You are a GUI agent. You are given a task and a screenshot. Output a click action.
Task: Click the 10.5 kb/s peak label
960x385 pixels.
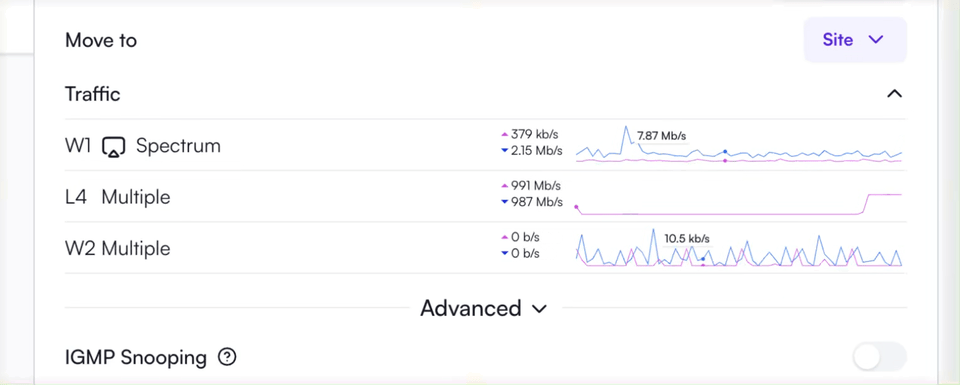(x=687, y=239)
